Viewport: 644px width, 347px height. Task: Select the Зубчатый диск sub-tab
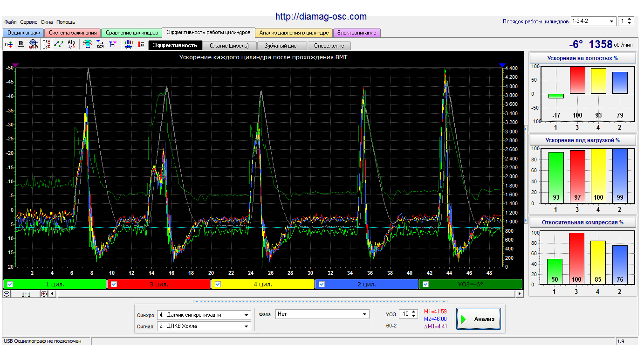(282, 46)
